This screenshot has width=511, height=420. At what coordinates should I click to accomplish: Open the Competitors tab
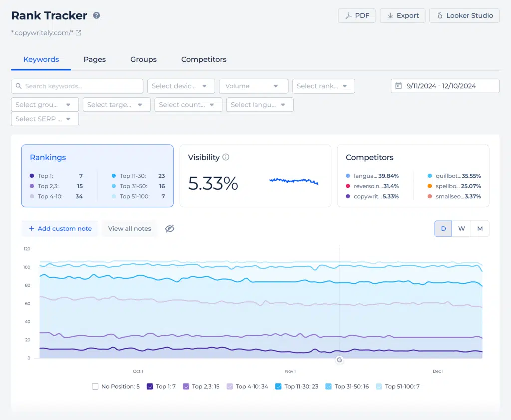204,59
